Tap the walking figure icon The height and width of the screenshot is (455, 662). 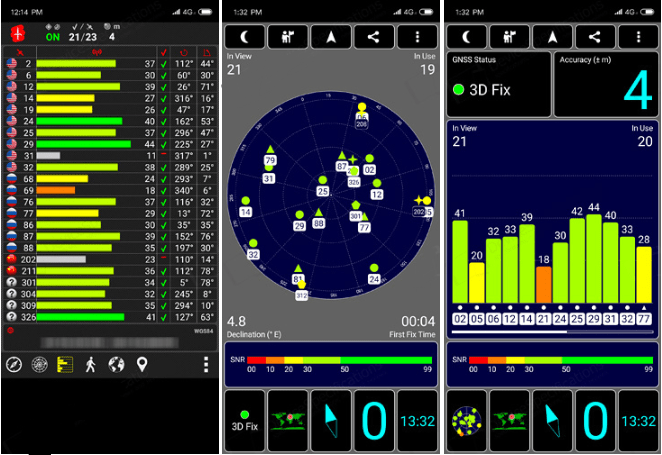(x=91, y=365)
